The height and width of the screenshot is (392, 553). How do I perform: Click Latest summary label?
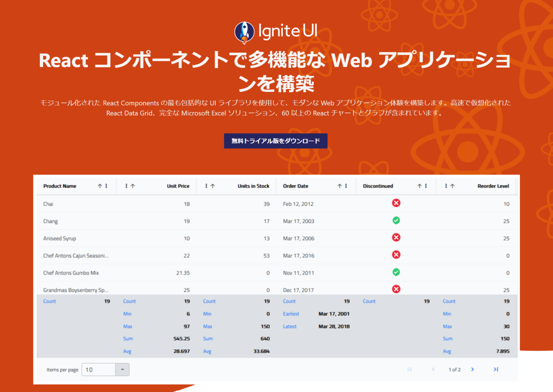click(289, 327)
